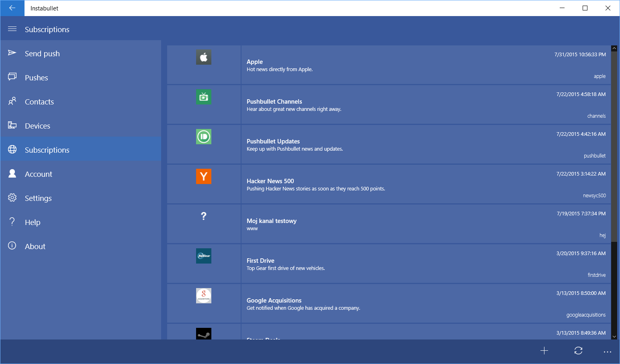Screen dimensions: 620x364
Task: Click the Apple channel thumbnail
Action: (x=204, y=57)
